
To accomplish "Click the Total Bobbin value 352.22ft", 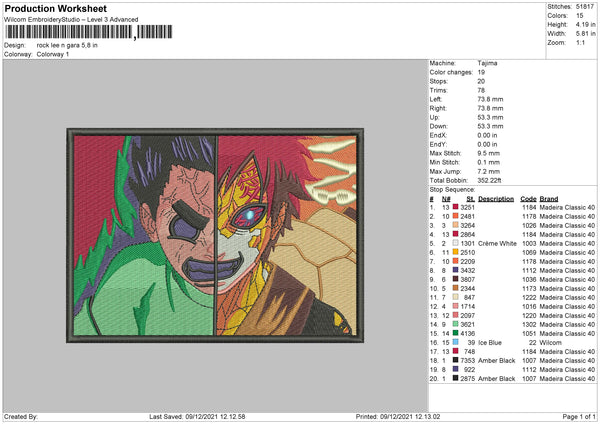I will (x=489, y=180).
